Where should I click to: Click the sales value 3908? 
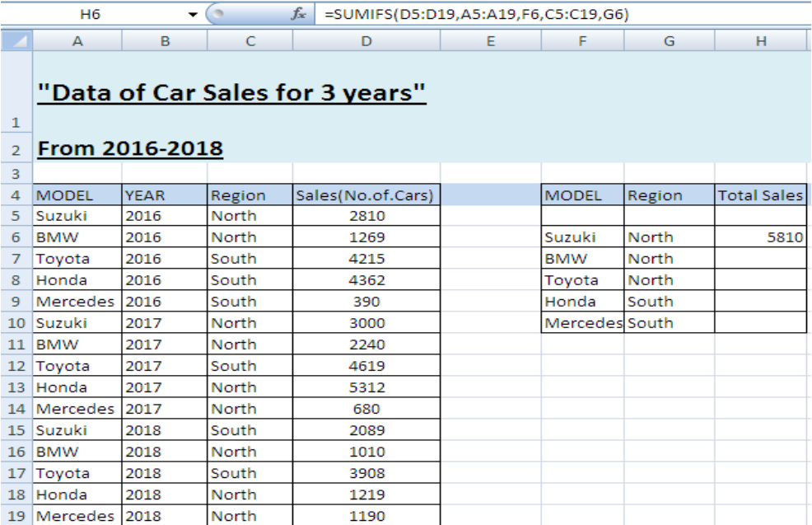pos(366,474)
